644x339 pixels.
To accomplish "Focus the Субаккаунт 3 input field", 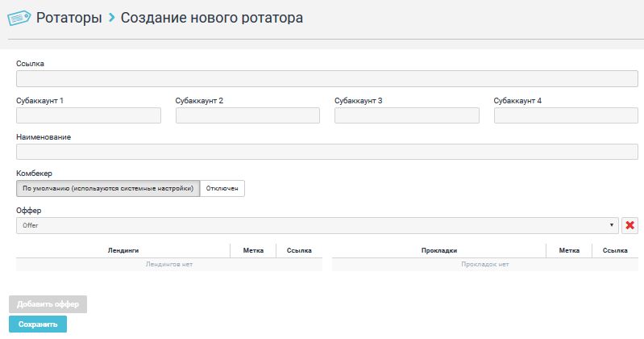I will pyautogui.click(x=406, y=115).
